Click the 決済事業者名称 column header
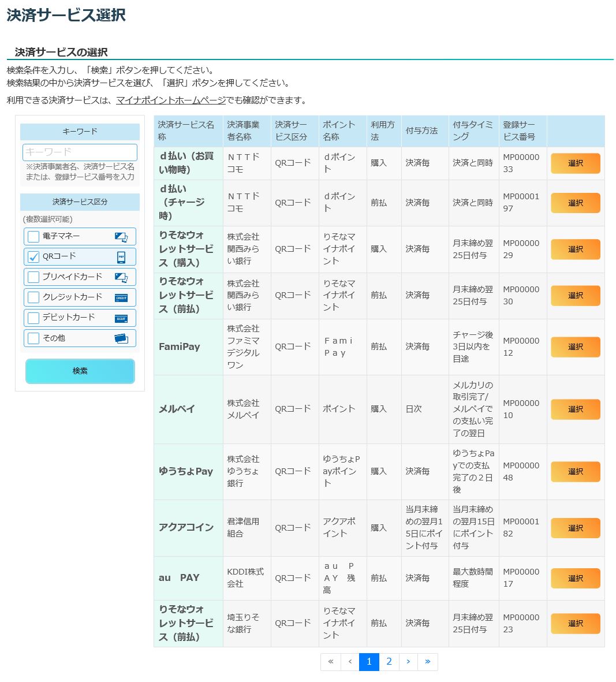Screen dimensions: 616x682 click(247, 131)
